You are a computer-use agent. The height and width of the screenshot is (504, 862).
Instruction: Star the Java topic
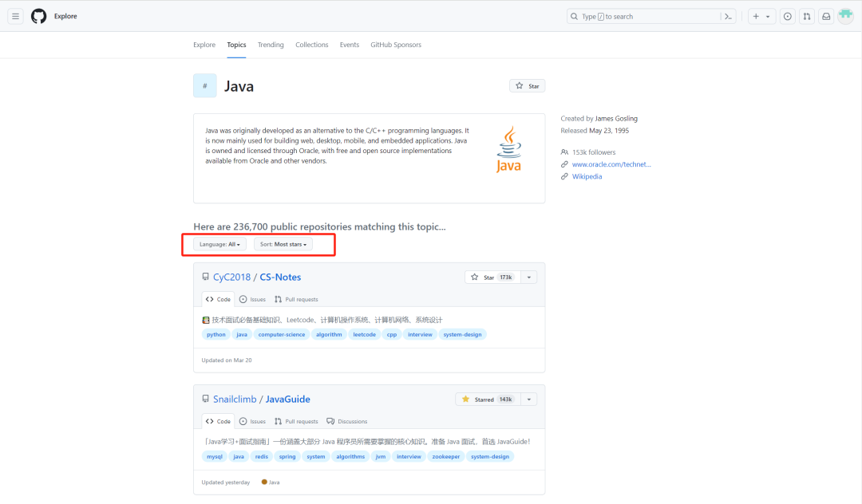click(528, 86)
